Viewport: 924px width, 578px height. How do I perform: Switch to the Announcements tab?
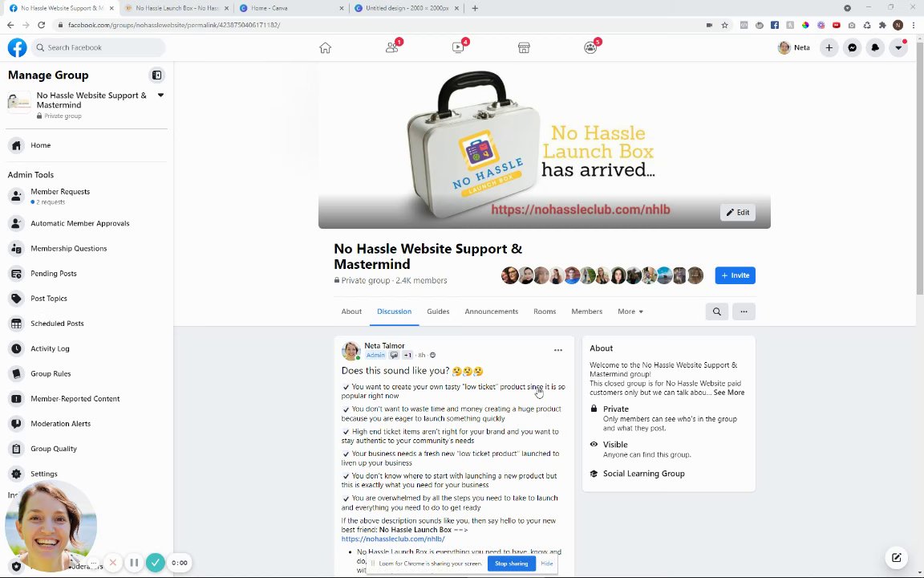[492, 311]
